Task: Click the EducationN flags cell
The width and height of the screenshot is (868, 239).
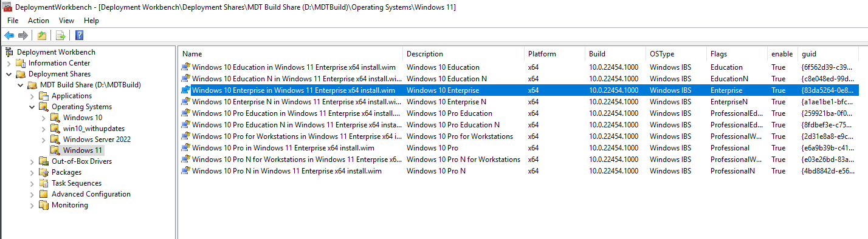Action: pyautogui.click(x=729, y=79)
